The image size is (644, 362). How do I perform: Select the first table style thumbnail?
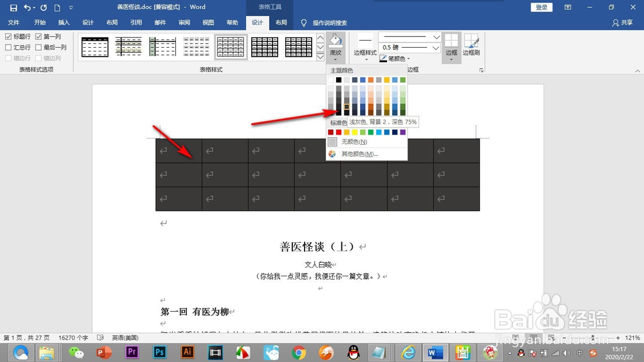[95, 47]
